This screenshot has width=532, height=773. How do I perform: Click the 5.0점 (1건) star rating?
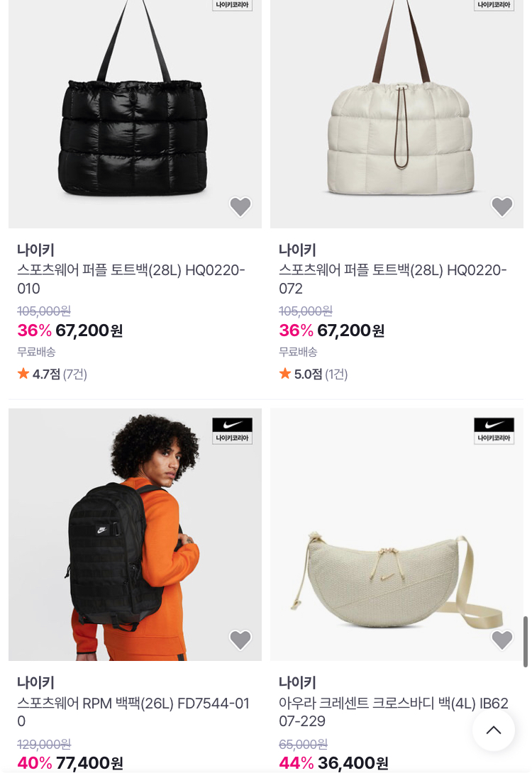coord(314,374)
